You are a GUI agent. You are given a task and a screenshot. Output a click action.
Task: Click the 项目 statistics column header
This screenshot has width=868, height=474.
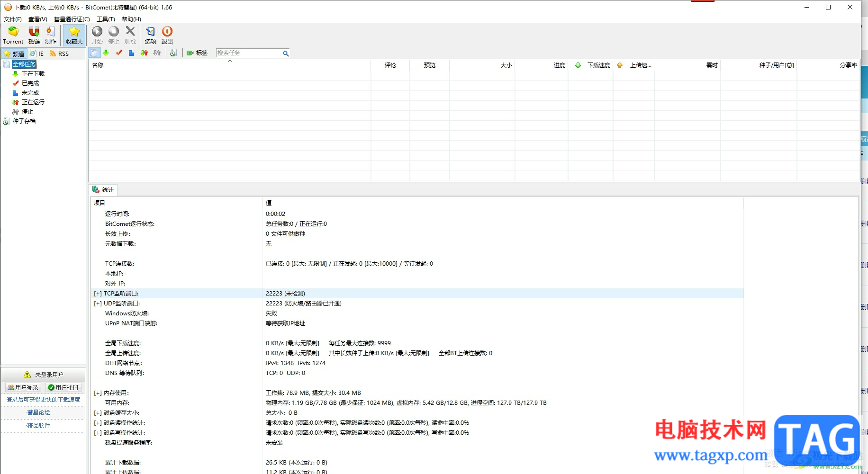click(176, 203)
